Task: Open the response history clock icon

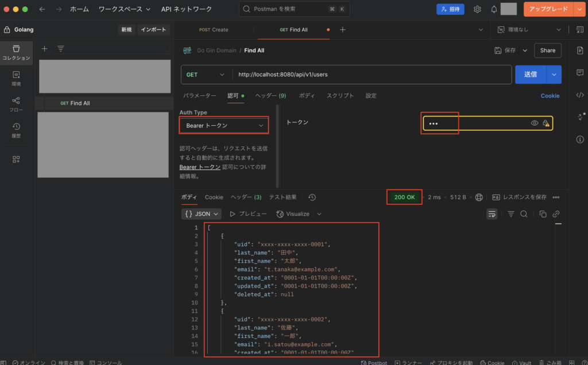Action: coord(312,197)
